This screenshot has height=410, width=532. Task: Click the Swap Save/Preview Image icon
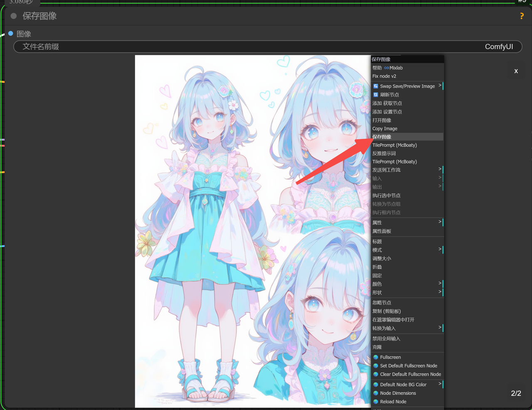(x=376, y=86)
